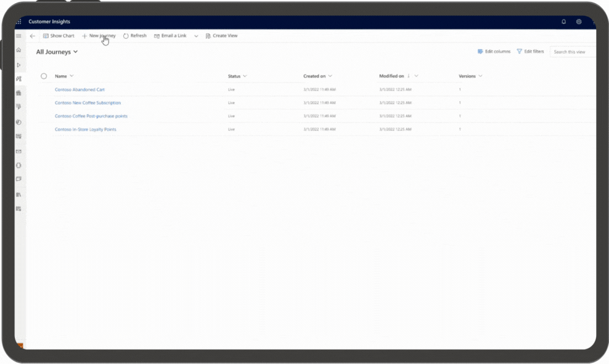Open the chat bubble icon in the sidebar
This screenshot has width=609, height=364.
(18, 179)
